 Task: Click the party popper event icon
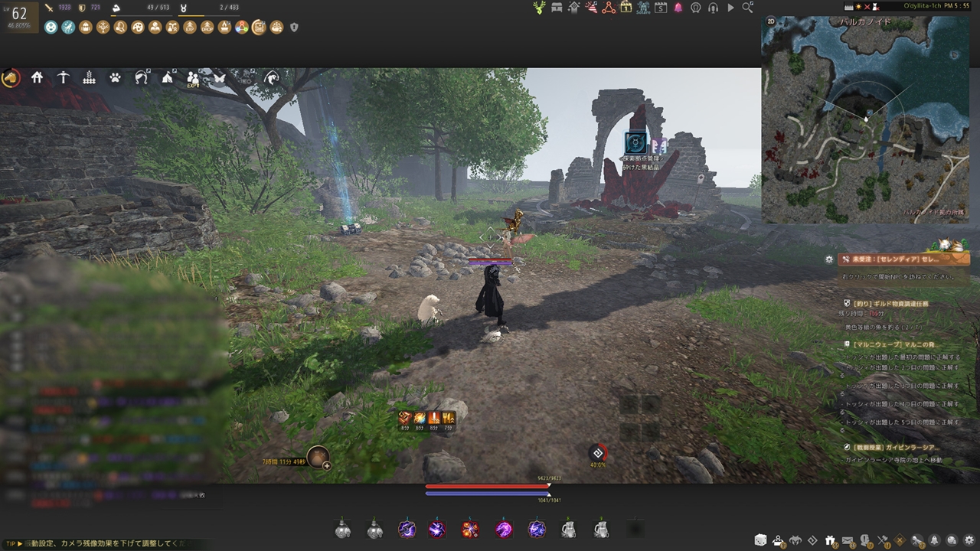pyautogui.click(x=592, y=8)
